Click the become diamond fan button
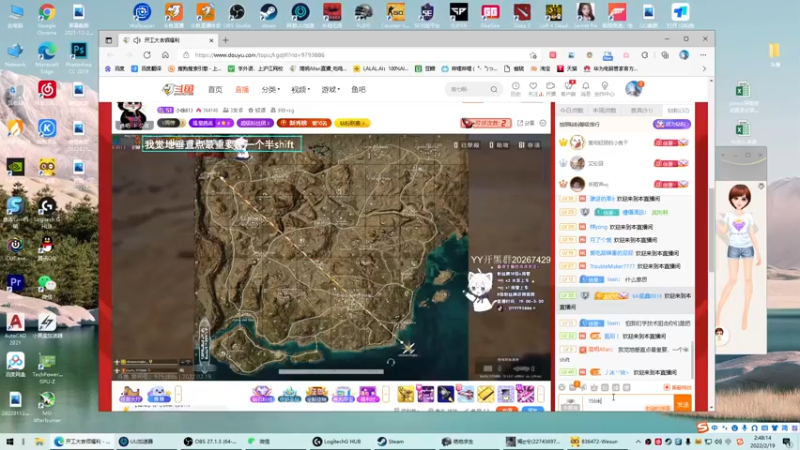The width and height of the screenshot is (800, 450). [x=672, y=124]
